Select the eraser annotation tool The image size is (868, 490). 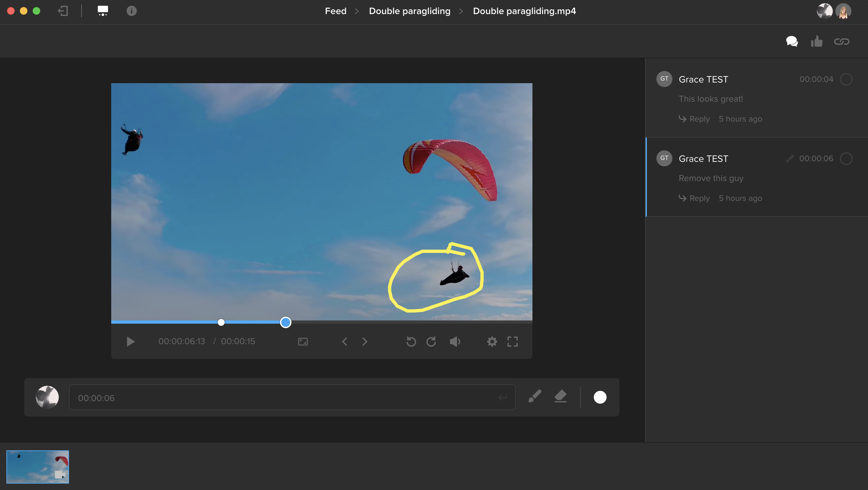click(560, 397)
